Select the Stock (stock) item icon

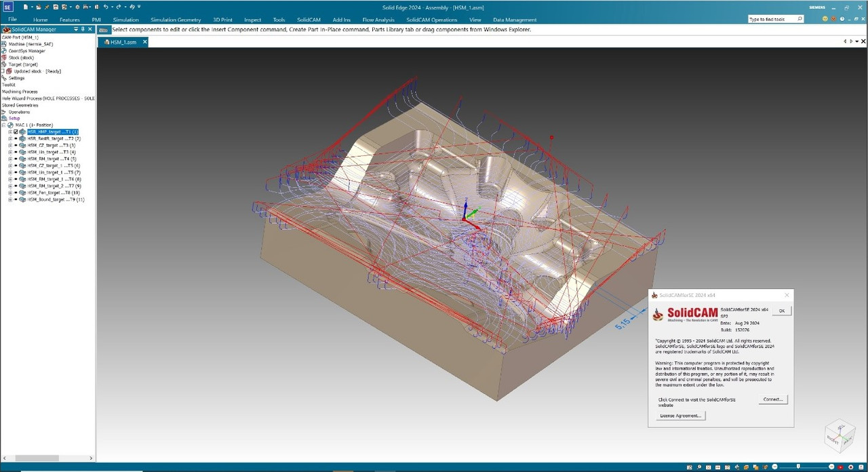coord(4,58)
